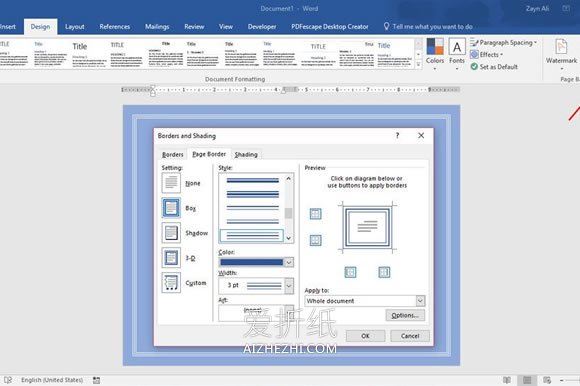Open the PDFescape Desktop Creator tab
The width and height of the screenshot is (580, 386).
tap(330, 27)
